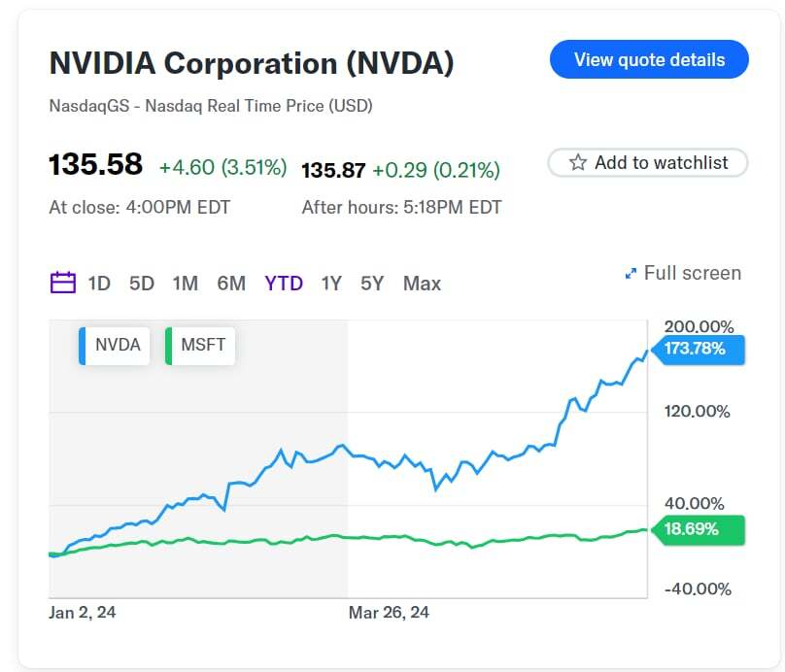Viewport: 785px width, 672px height.
Task: Click the green MSFT legend color bar
Action: (169, 346)
